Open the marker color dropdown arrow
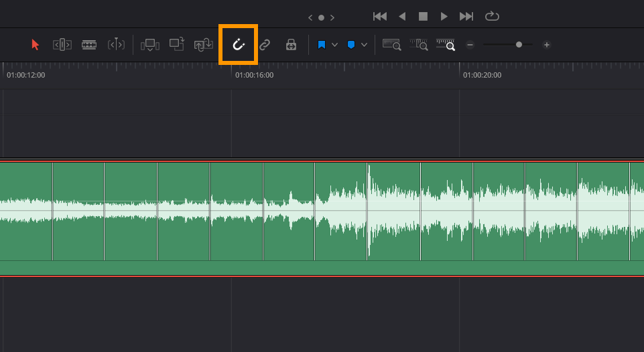The height and width of the screenshot is (352, 644). pos(365,45)
